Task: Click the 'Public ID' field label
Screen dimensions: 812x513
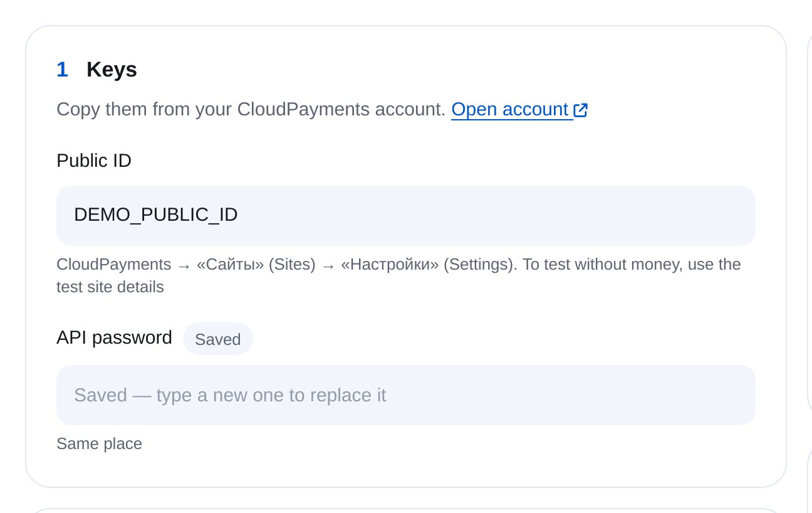Action: click(94, 161)
